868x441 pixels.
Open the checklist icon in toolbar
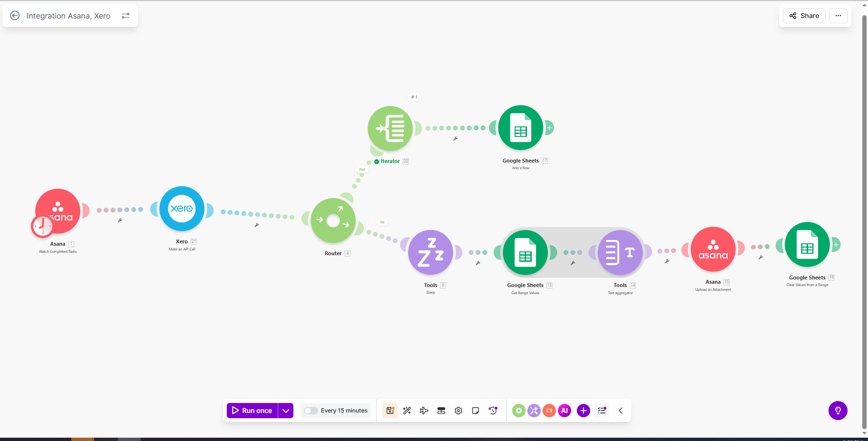(x=602, y=411)
